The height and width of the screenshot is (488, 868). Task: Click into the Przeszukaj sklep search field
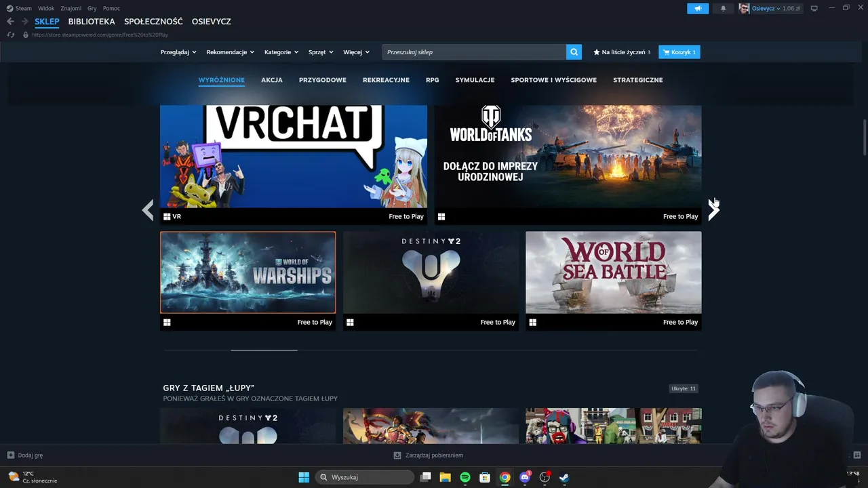475,52
